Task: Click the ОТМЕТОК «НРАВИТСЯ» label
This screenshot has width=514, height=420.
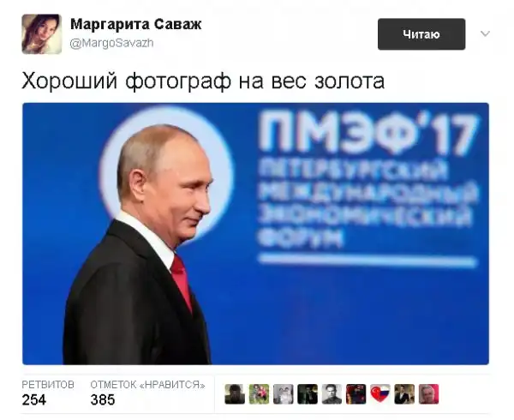Action: 148,385
